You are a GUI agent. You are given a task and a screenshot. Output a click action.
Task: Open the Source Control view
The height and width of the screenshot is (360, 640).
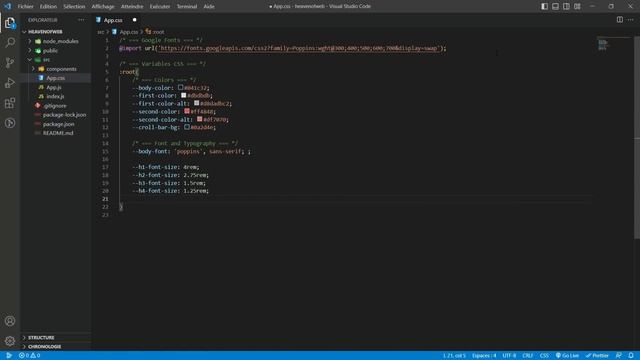(x=10, y=62)
